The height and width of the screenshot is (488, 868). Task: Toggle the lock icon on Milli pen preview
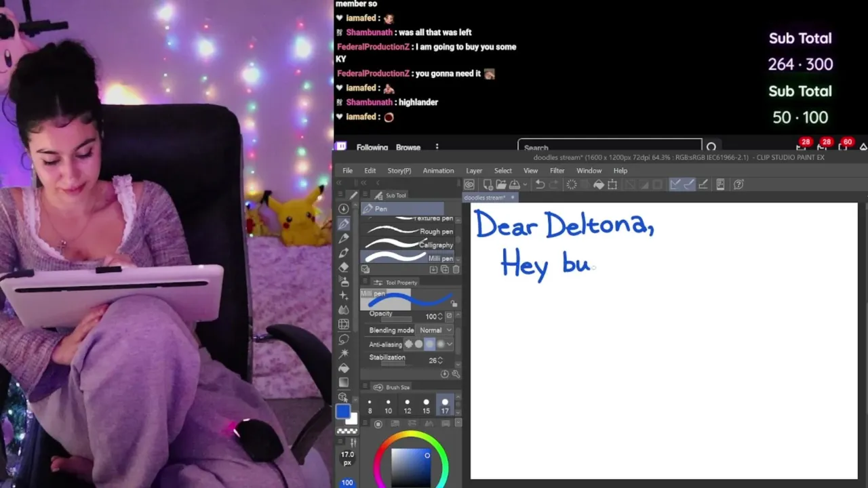454,303
